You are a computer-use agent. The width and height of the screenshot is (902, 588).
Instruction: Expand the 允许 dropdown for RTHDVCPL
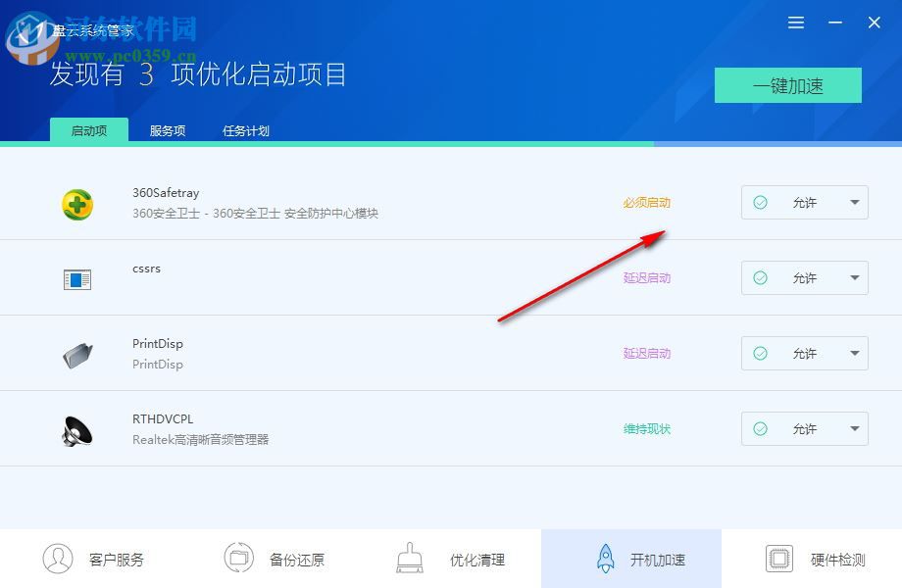click(x=854, y=428)
